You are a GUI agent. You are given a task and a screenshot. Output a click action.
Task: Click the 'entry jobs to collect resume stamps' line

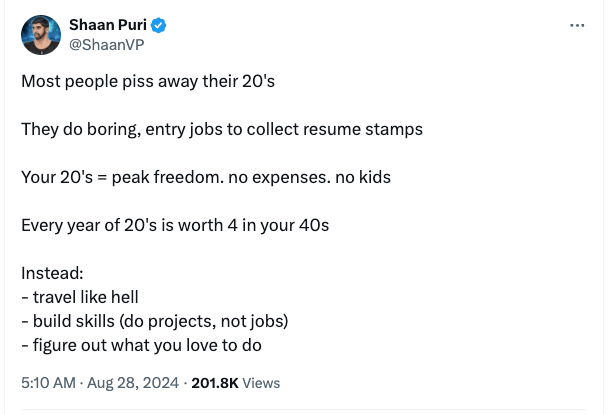[x=222, y=129]
